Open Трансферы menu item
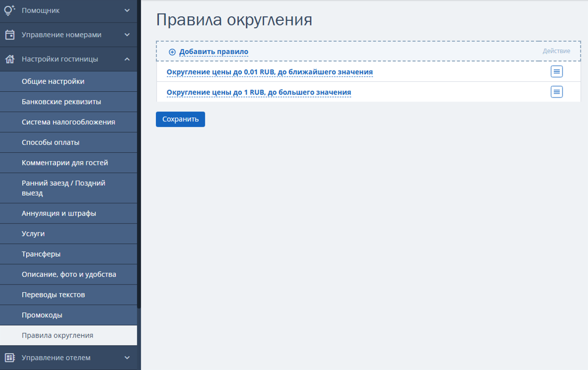Screen dimensions: 588x370 [x=68, y=254]
